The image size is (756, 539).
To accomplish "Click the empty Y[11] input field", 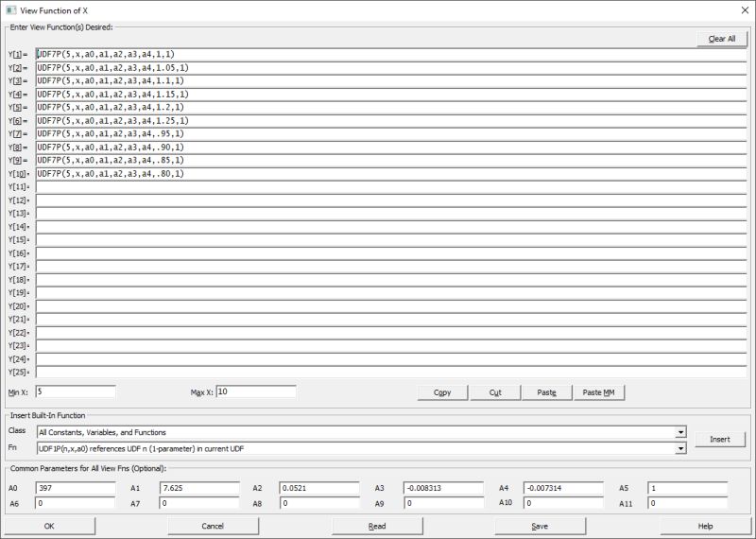I will 391,187.
